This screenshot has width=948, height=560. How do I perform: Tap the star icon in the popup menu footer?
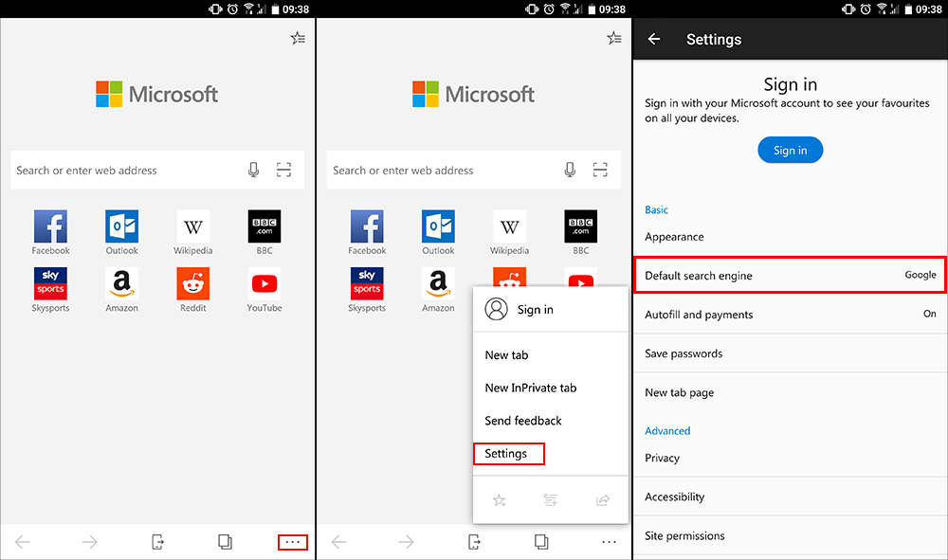pos(499,500)
